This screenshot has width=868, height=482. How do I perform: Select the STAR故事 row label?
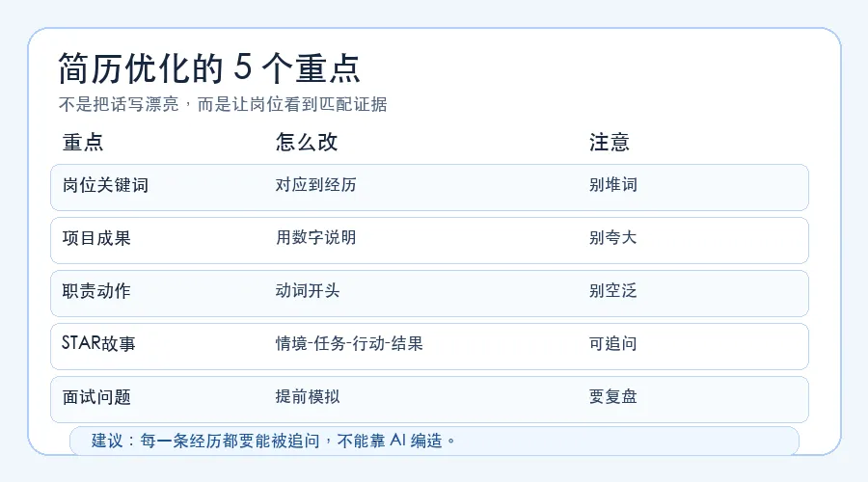[98, 343]
